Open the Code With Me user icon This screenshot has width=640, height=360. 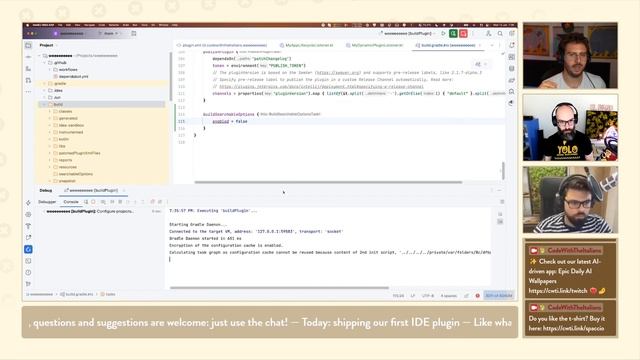[488, 33]
